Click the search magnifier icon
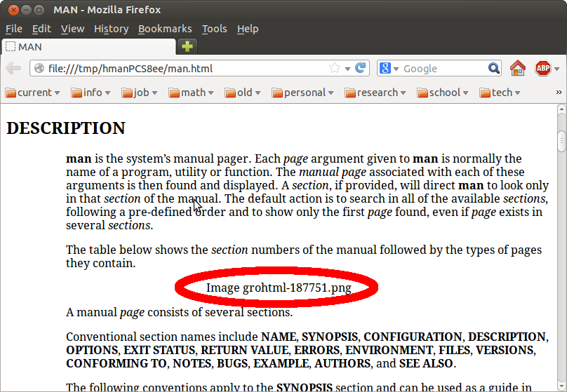This screenshot has height=392, width=567. 493,68
